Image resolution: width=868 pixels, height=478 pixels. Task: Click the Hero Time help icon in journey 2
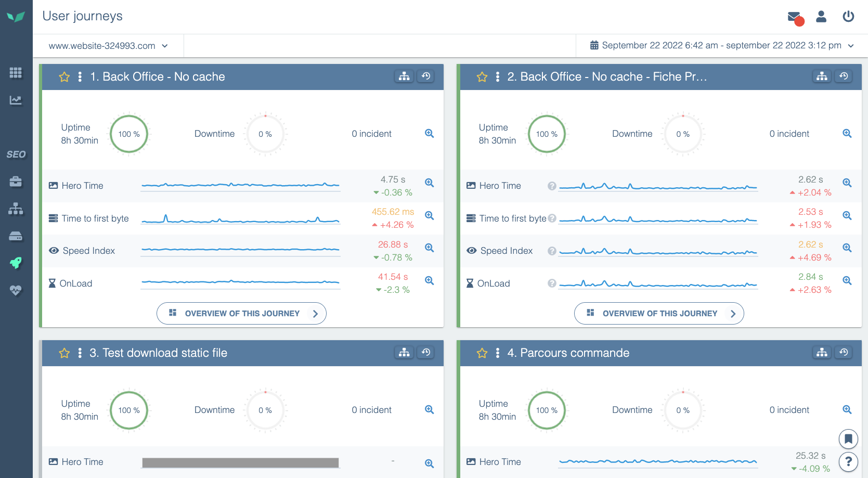click(x=552, y=186)
